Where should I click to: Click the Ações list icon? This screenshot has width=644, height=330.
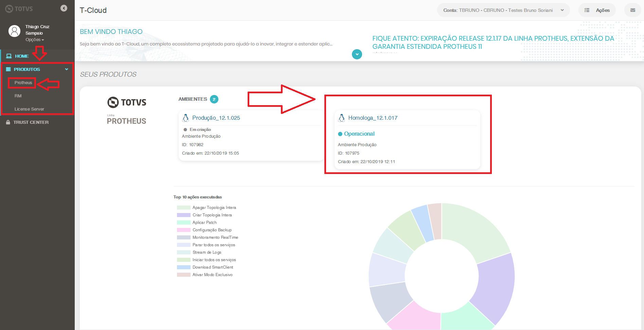pos(587,10)
